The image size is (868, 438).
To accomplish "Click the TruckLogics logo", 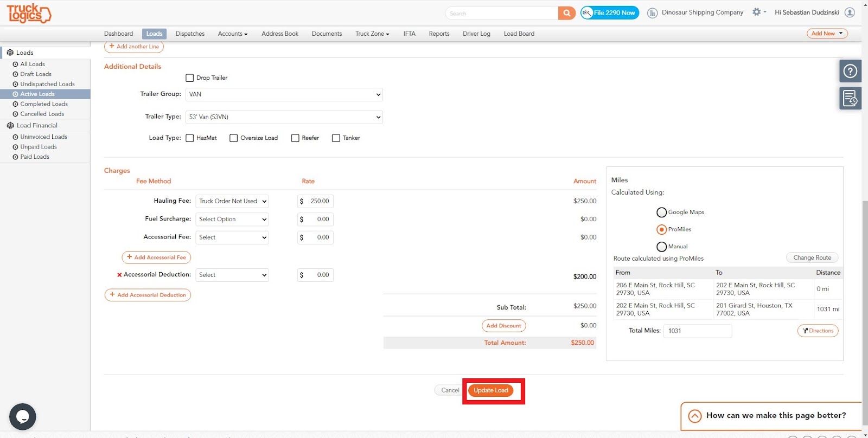I will point(29,13).
